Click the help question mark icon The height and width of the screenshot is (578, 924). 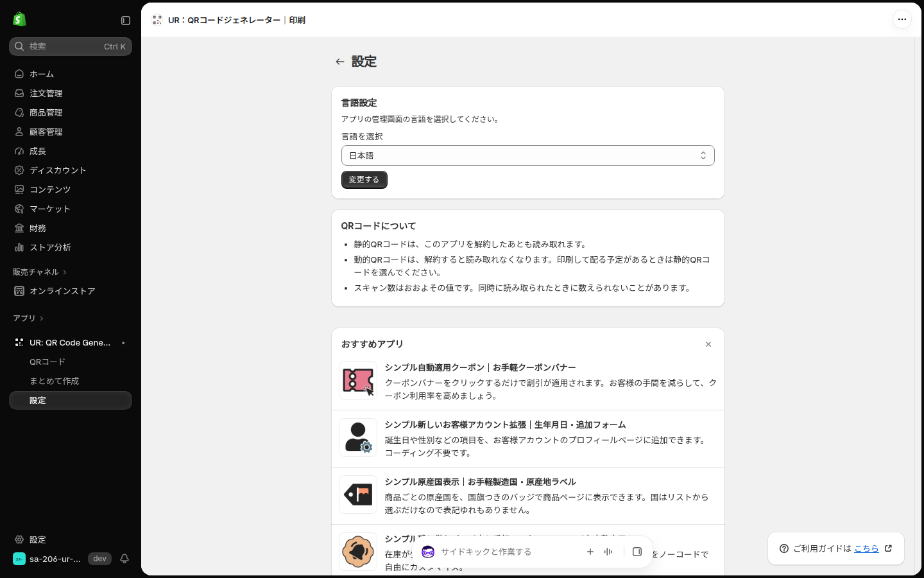(x=784, y=548)
